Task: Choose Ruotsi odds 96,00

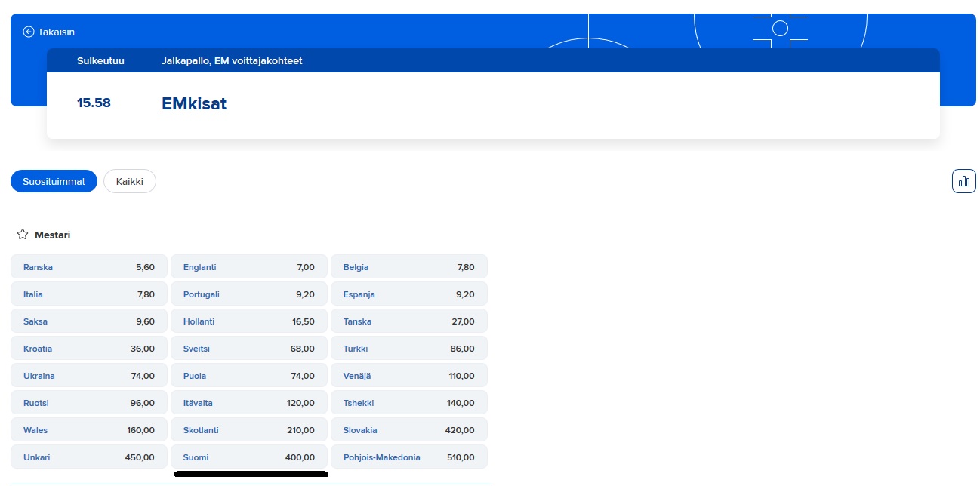Action: coord(89,403)
